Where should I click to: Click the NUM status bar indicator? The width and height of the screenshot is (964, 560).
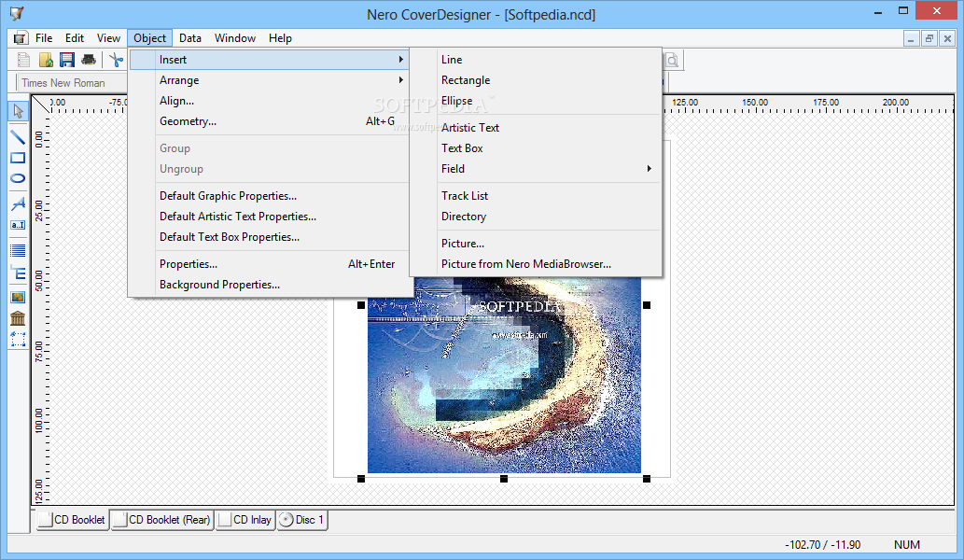pos(907,545)
